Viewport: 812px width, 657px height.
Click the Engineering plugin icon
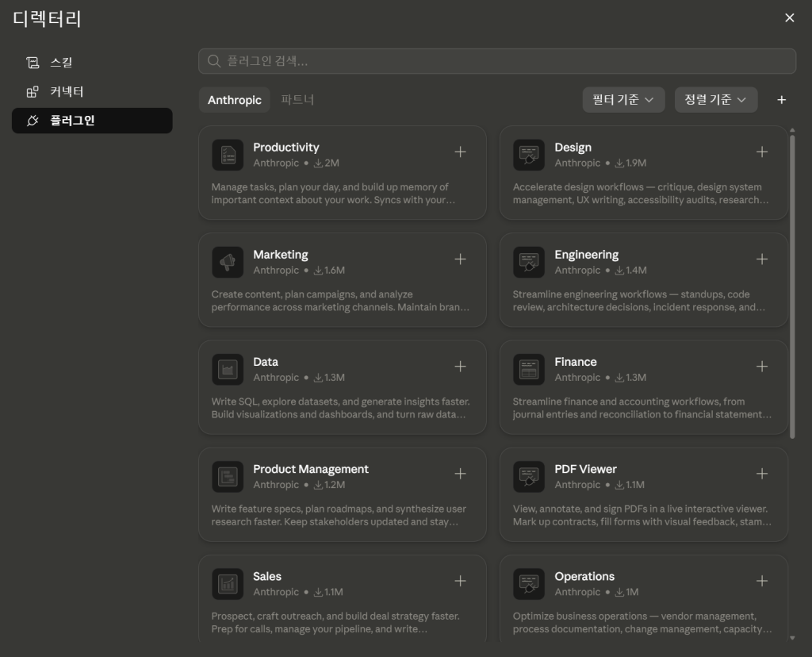[529, 262]
